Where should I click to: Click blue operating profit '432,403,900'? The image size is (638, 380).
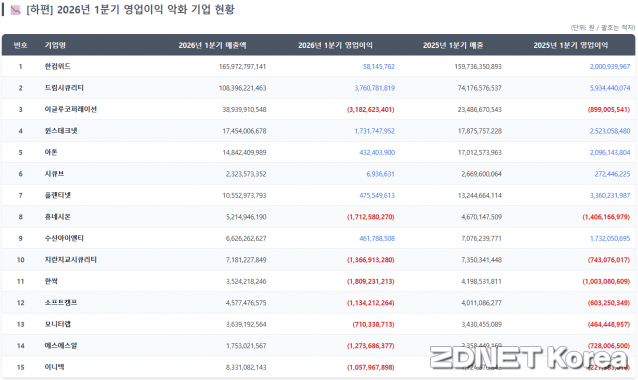click(x=377, y=153)
